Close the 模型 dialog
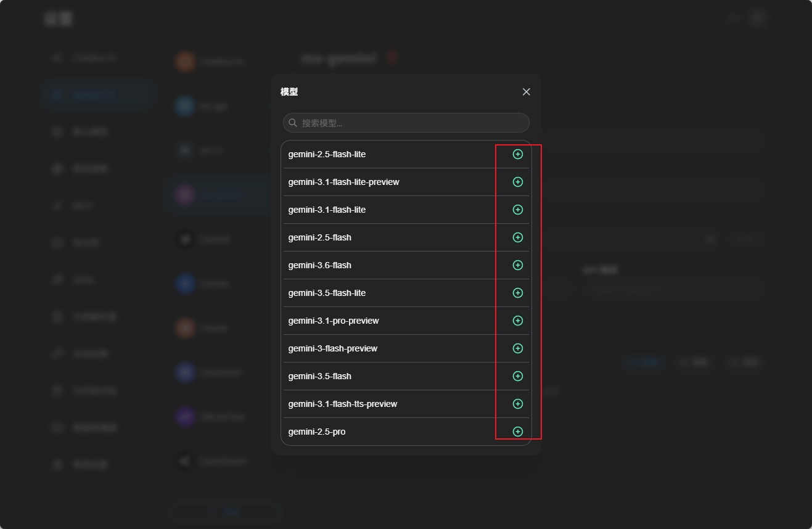Viewport: 812px width, 529px height. click(527, 92)
